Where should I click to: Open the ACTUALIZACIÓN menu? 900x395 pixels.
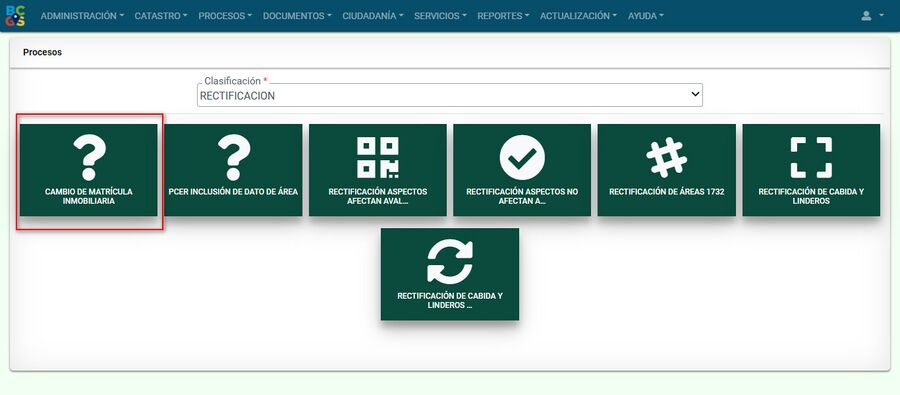click(x=578, y=16)
